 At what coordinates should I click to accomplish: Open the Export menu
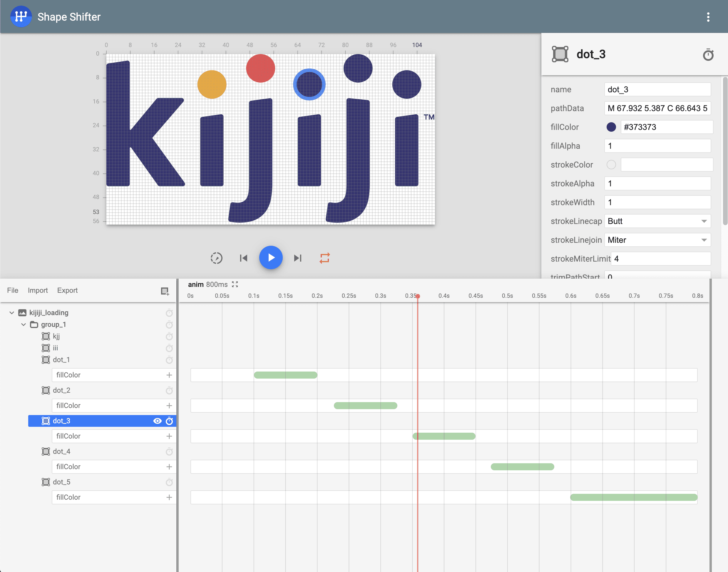pyautogui.click(x=67, y=290)
